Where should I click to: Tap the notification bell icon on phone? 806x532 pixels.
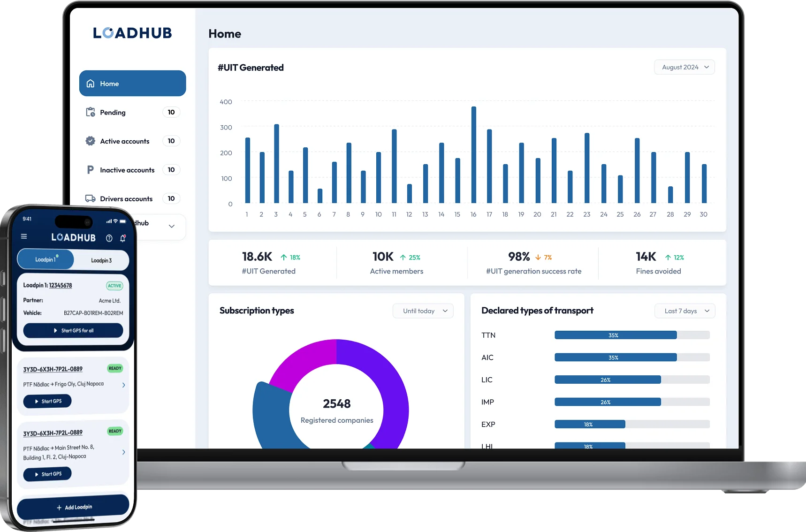tap(123, 238)
